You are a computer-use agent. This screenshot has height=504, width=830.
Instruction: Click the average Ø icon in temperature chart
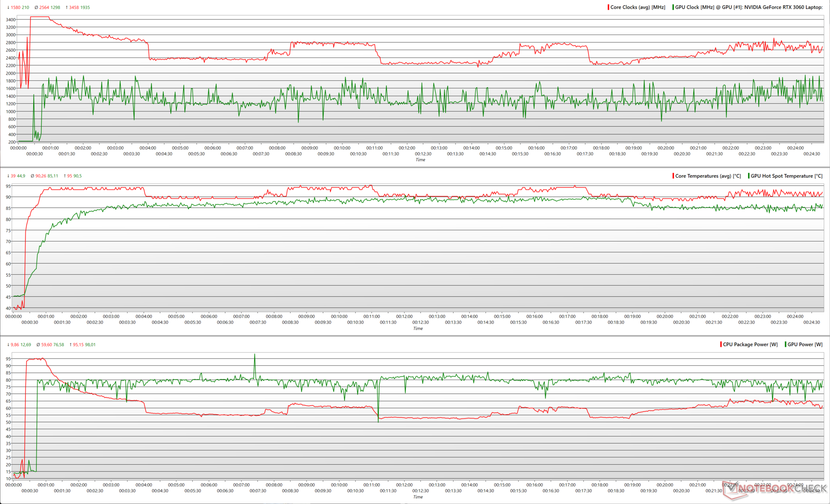coord(32,176)
